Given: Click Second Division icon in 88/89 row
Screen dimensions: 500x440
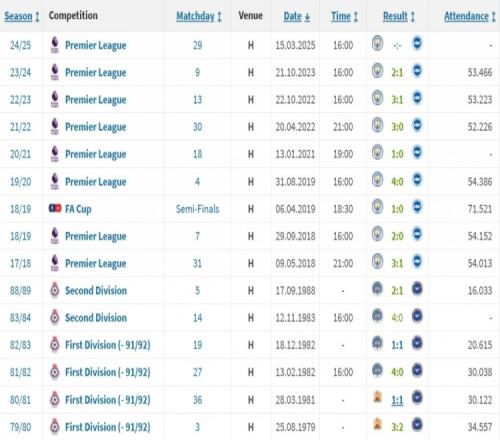Looking at the screenshot, I should [x=55, y=290].
